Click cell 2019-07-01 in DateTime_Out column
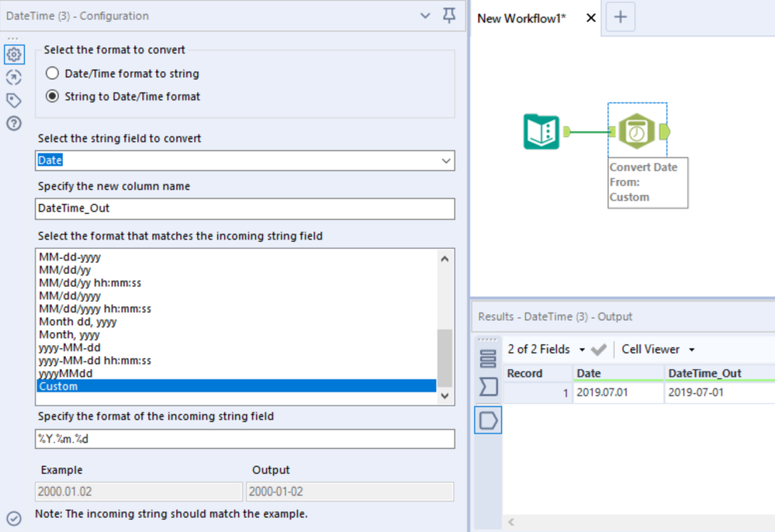 (720, 392)
